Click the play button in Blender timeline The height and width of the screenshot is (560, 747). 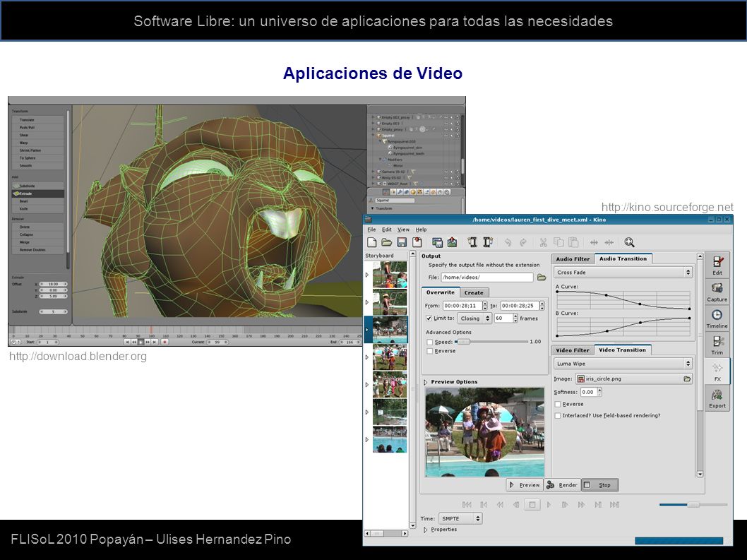pos(141,342)
